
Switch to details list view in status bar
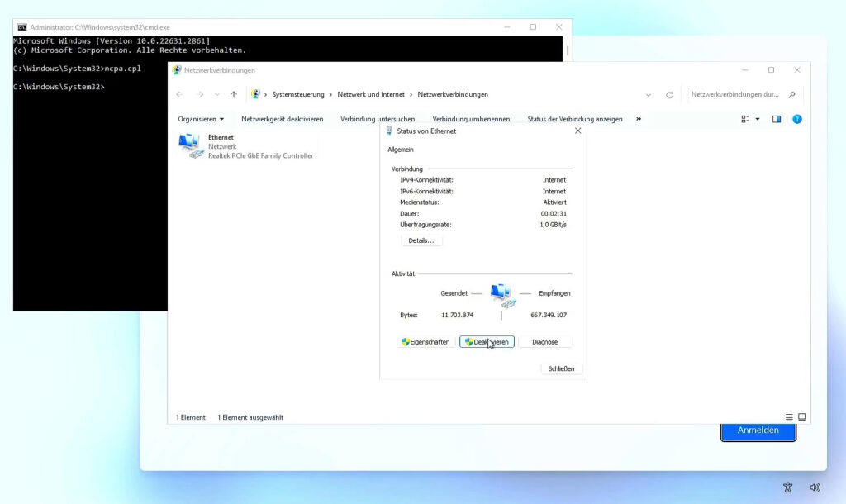[x=789, y=416]
